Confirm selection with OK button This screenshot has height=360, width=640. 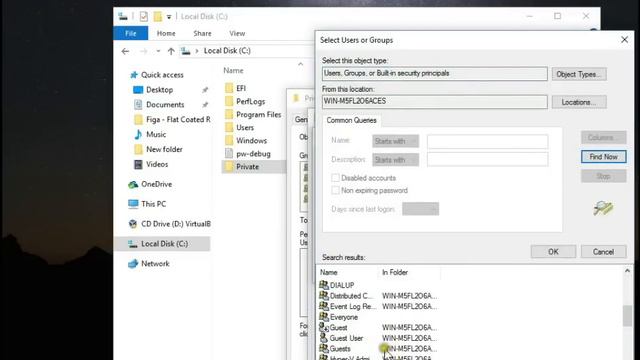click(553, 252)
